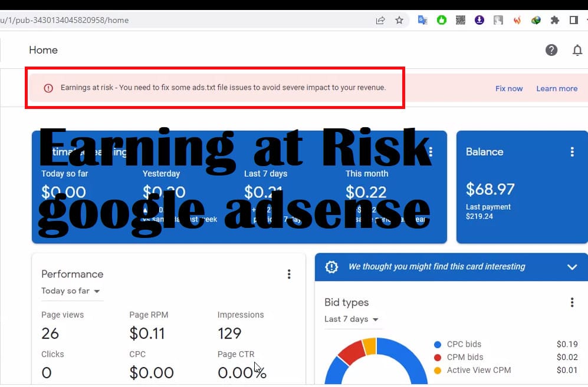Image resolution: width=588 pixels, height=387 pixels.
Task: Bookmark this page with the star icon
Action: coord(399,20)
